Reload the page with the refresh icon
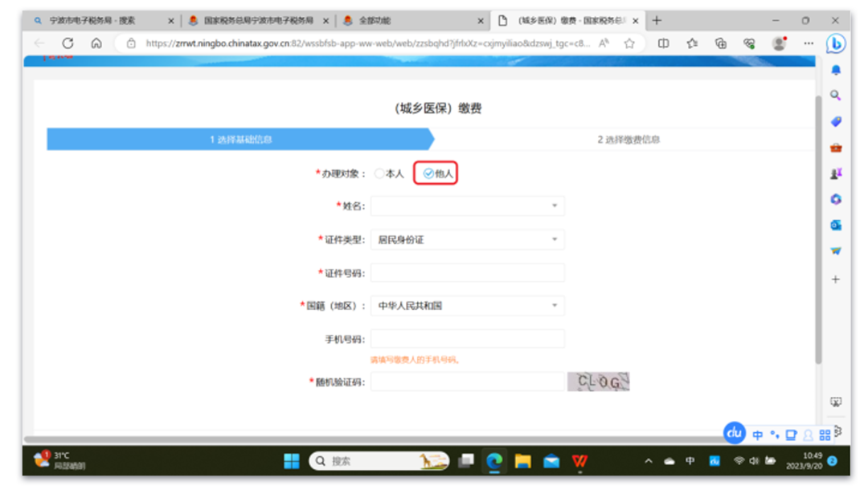 68,43
